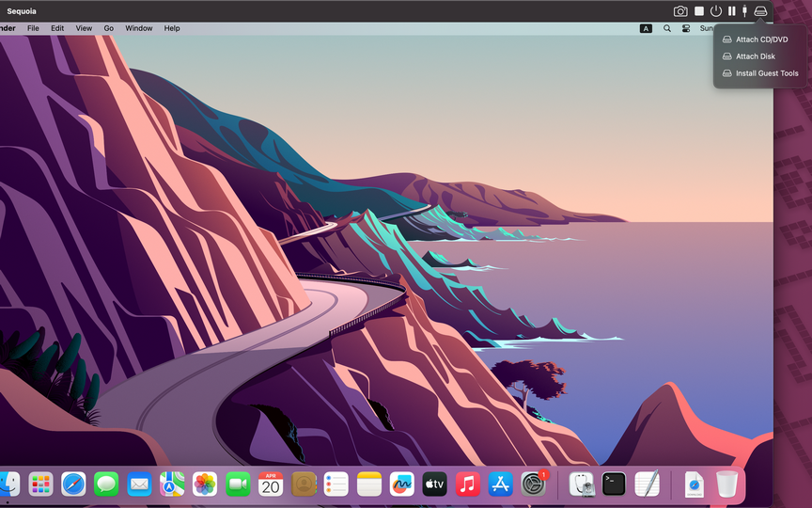The height and width of the screenshot is (508, 812).
Task: Open the Window menu
Action: click(139, 28)
